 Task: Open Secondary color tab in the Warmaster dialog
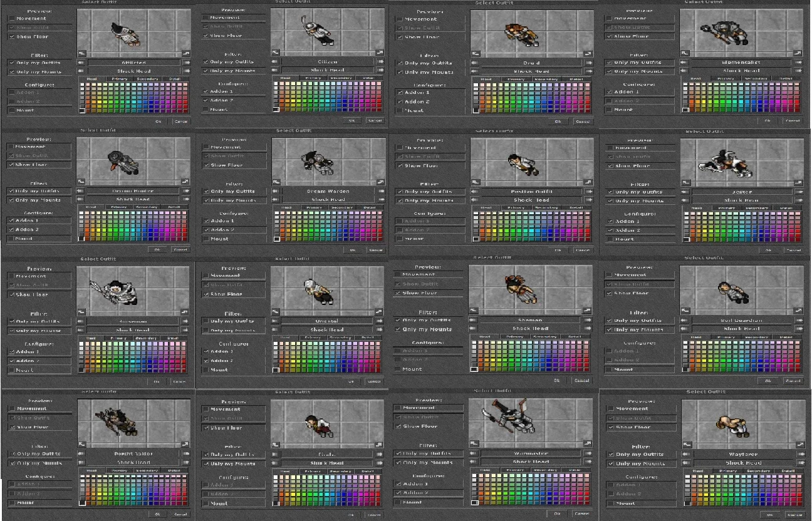click(547, 470)
